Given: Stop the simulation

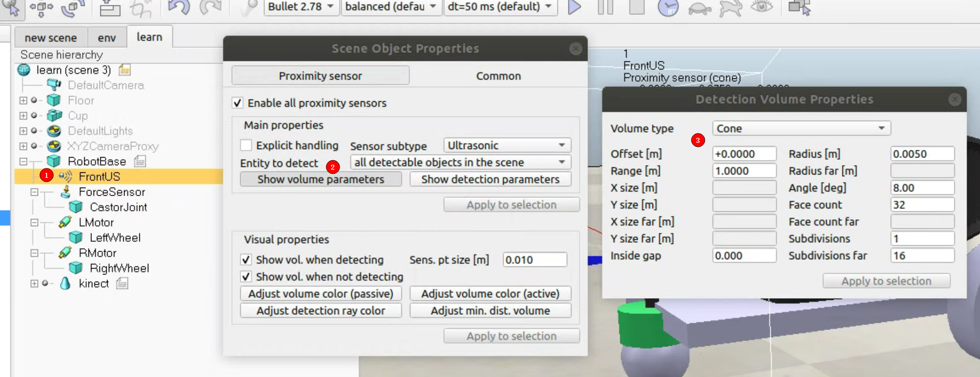Looking at the screenshot, I should [x=637, y=8].
